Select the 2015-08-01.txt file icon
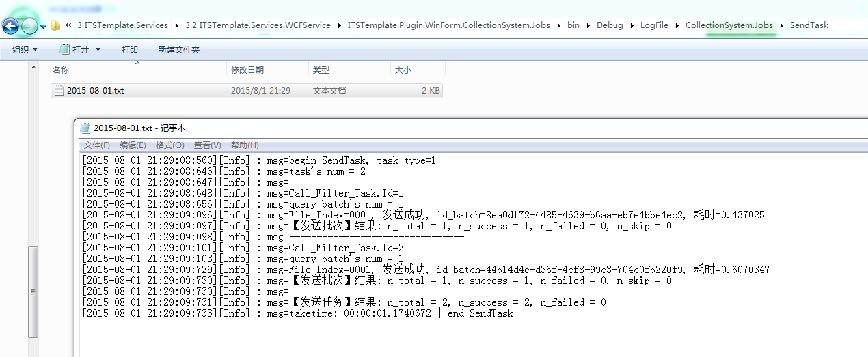 (x=59, y=91)
